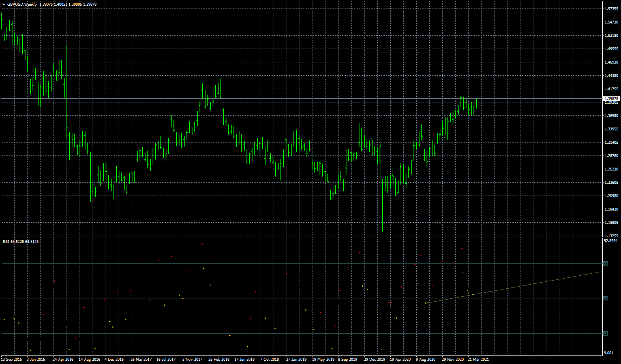Click the 3 Jan 2016 date label

(36, 359)
